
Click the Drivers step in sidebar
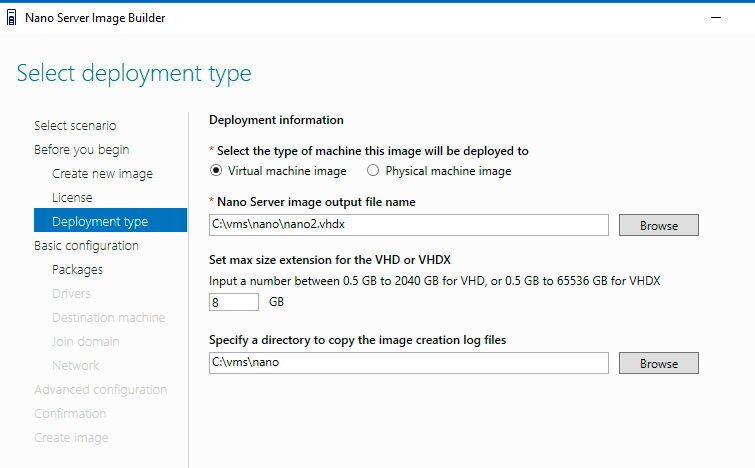(71, 293)
